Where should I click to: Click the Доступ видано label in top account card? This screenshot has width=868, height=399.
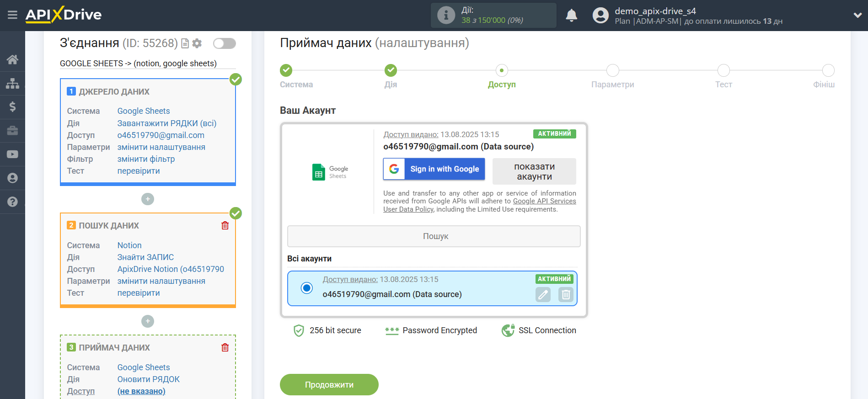point(411,134)
